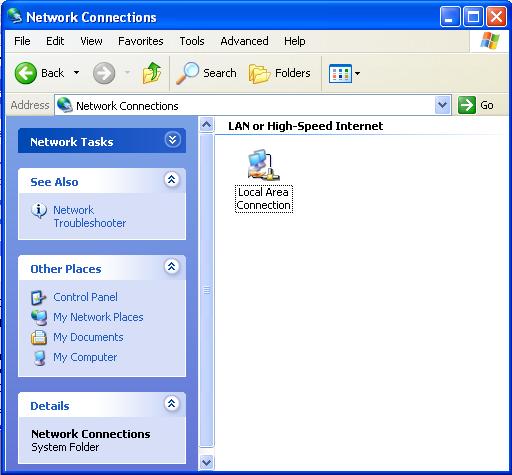Click the green Go arrow button
Image resolution: width=512 pixels, height=475 pixels.
(x=467, y=105)
